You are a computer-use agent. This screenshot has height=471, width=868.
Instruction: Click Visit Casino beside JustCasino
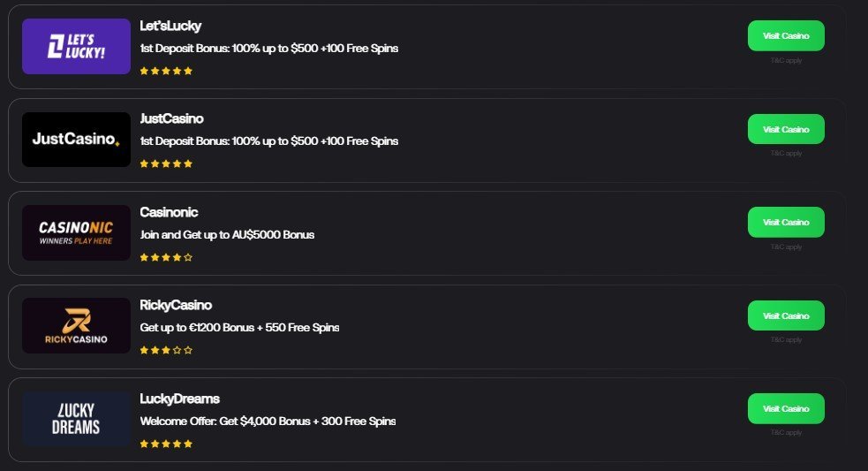pyautogui.click(x=786, y=129)
